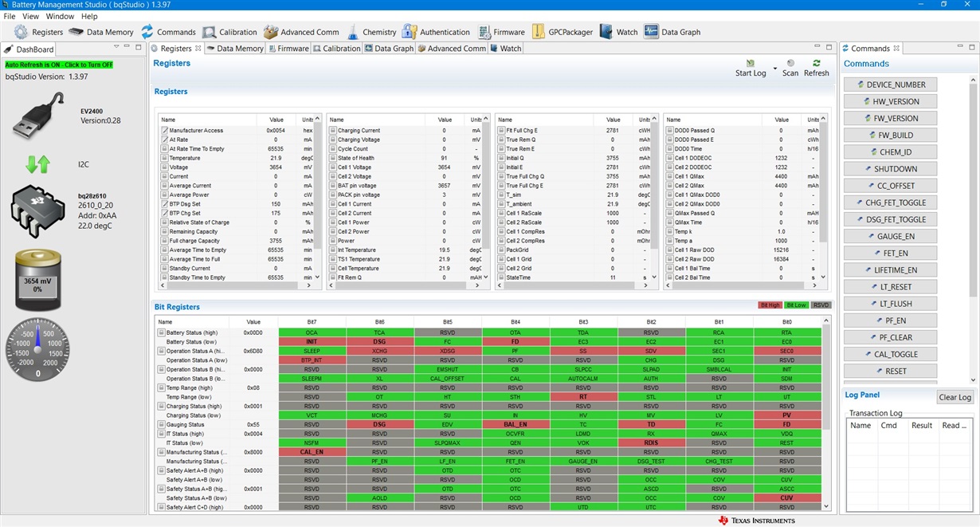The height and width of the screenshot is (527, 980).
Task: Open the Authentication lock tool
Action: [436, 32]
